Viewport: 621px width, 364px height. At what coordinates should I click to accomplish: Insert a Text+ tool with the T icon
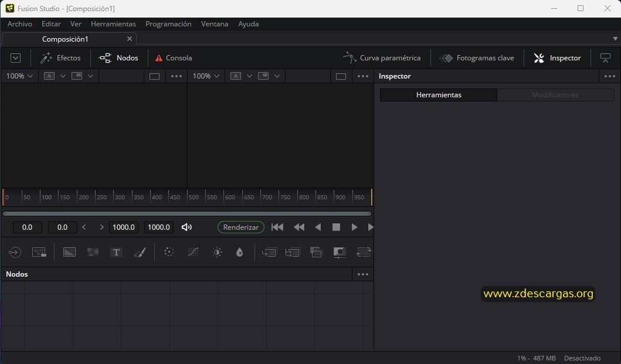click(x=117, y=252)
